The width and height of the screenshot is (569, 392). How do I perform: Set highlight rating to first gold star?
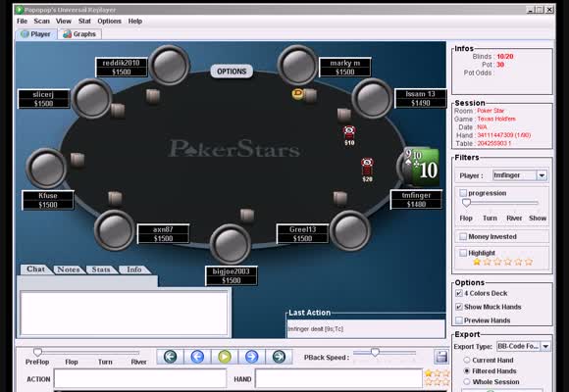(x=477, y=262)
